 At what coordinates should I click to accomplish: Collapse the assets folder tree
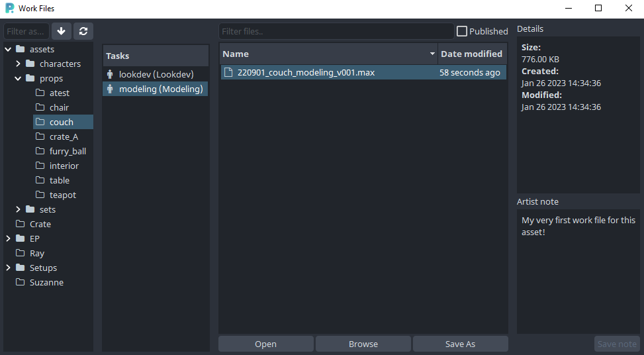tap(9, 49)
